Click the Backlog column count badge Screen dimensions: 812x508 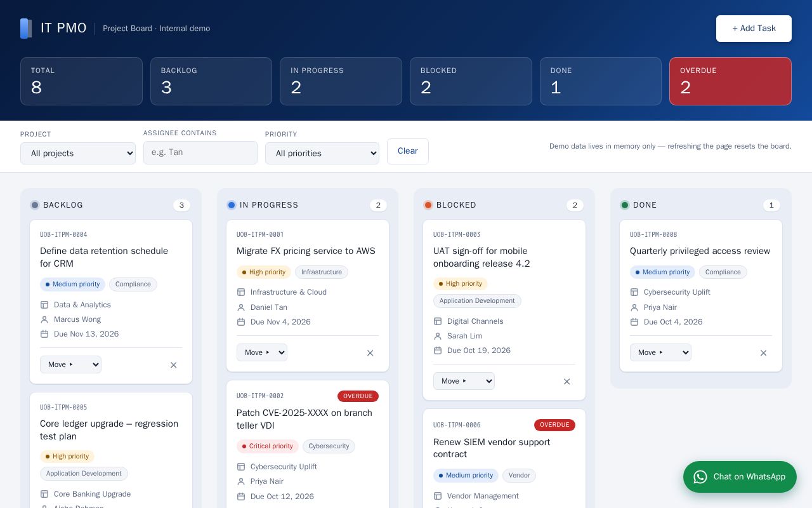coord(181,205)
